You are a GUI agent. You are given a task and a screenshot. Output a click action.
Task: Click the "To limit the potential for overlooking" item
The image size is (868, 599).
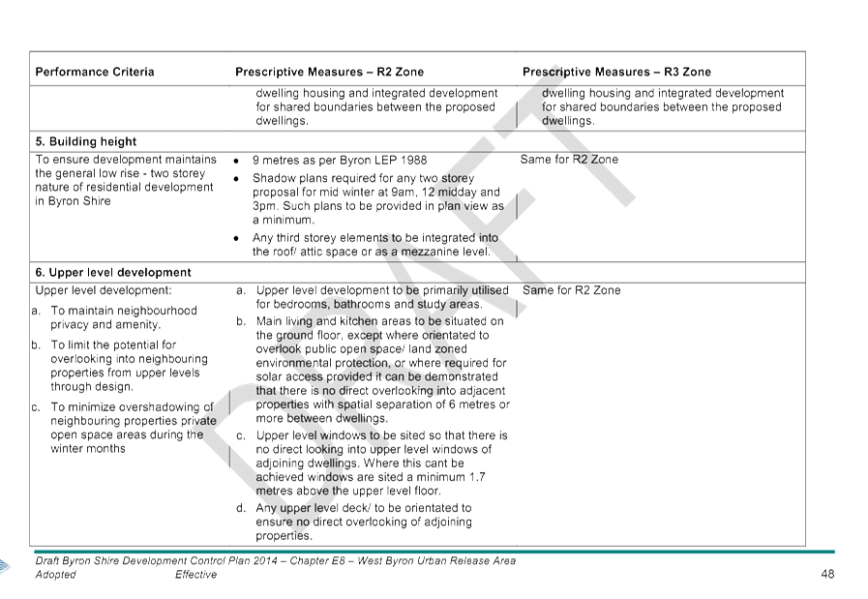pyautogui.click(x=129, y=366)
